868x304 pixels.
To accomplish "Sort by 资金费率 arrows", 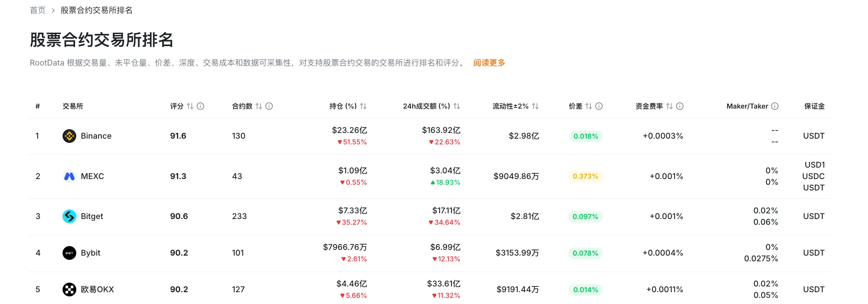I will (669, 106).
